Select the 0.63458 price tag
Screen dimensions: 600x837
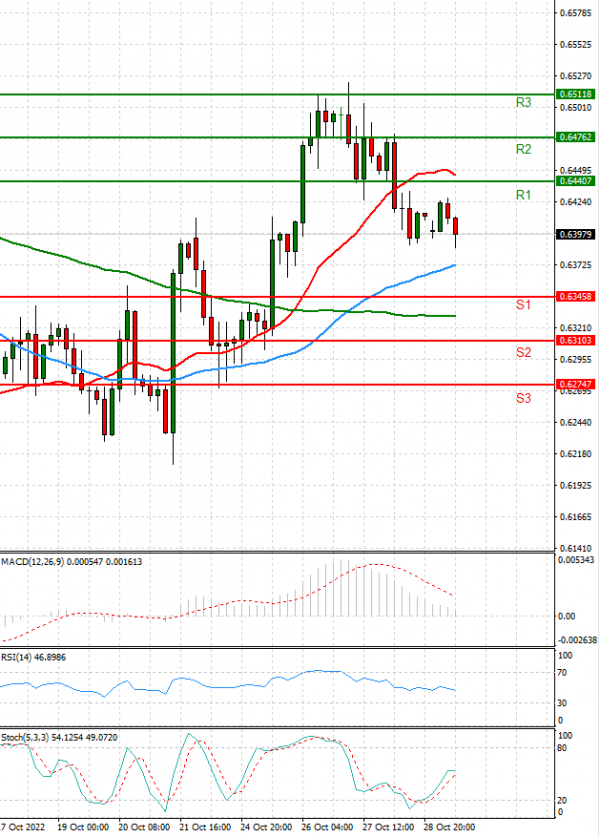point(575,296)
